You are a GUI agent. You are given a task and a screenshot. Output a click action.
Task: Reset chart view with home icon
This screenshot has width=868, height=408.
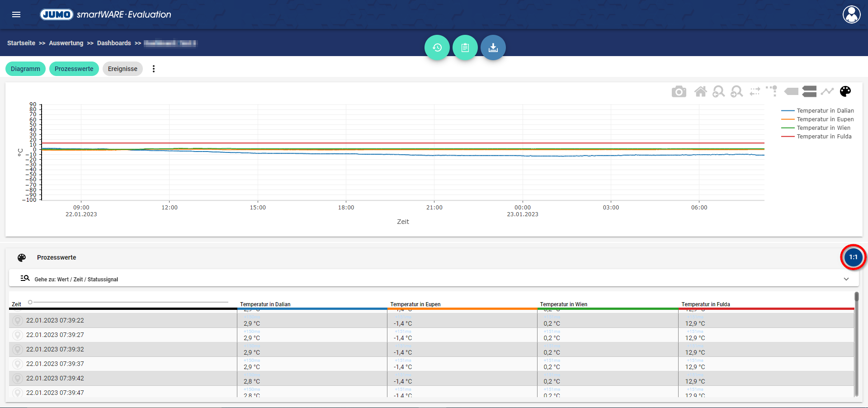700,92
